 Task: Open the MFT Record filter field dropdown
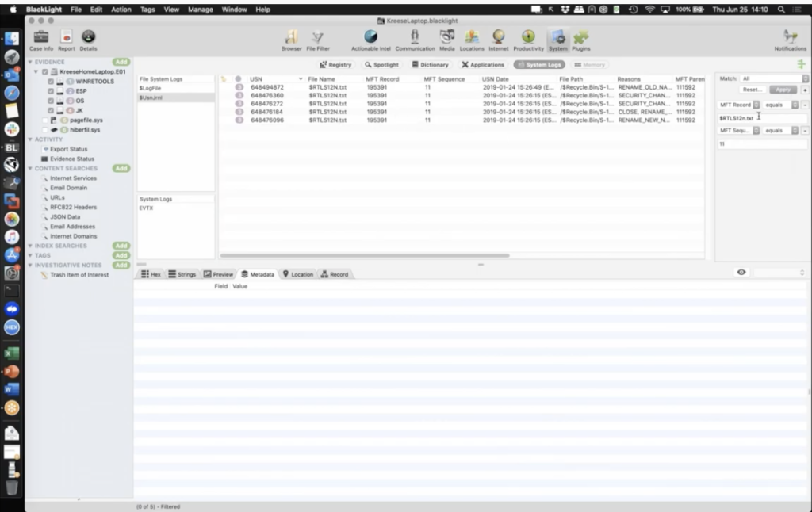point(739,105)
